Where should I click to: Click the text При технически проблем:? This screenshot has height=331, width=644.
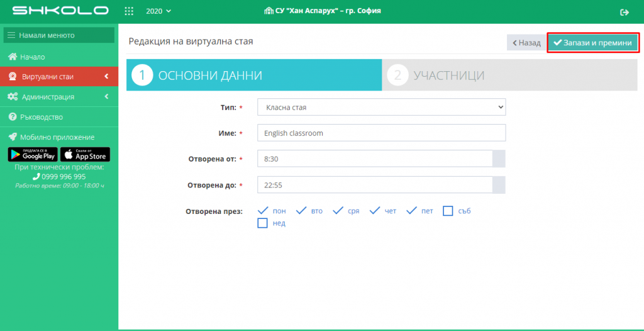(x=59, y=167)
